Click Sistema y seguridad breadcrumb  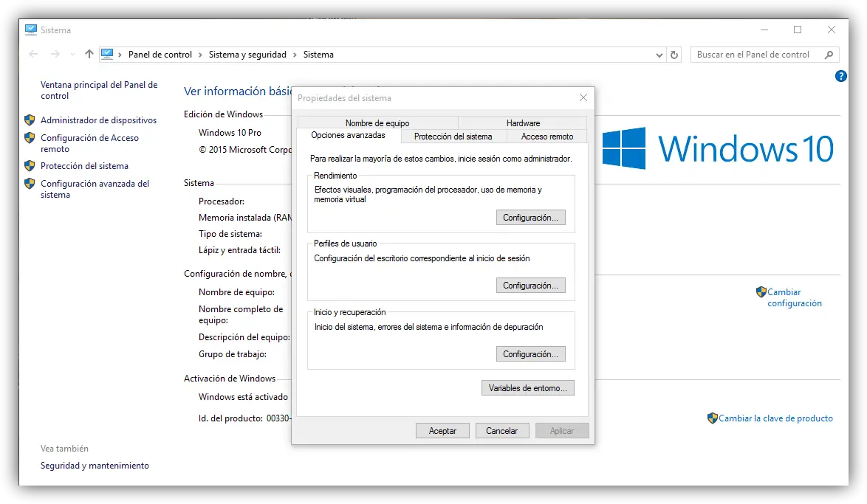pos(247,55)
